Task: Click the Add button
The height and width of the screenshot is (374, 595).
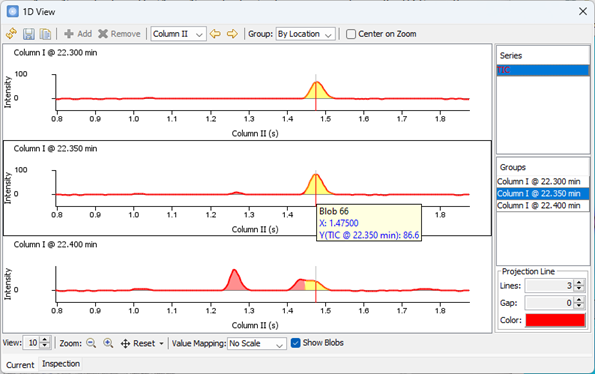Action: [x=78, y=34]
